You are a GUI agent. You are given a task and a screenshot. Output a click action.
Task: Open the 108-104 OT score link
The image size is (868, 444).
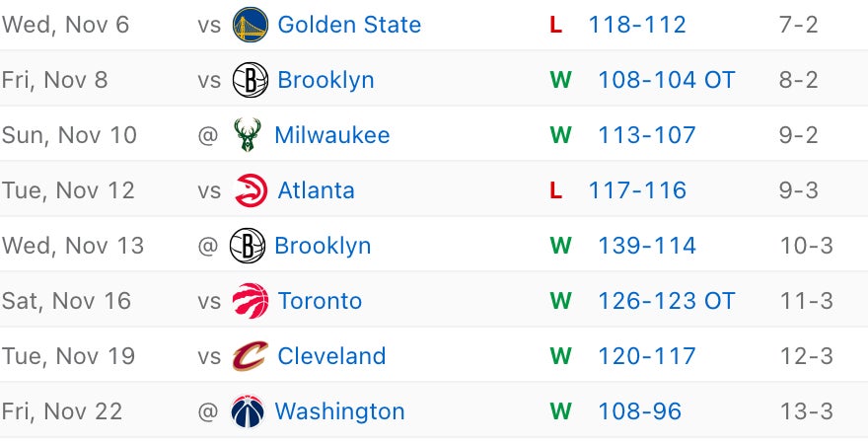[666, 80]
